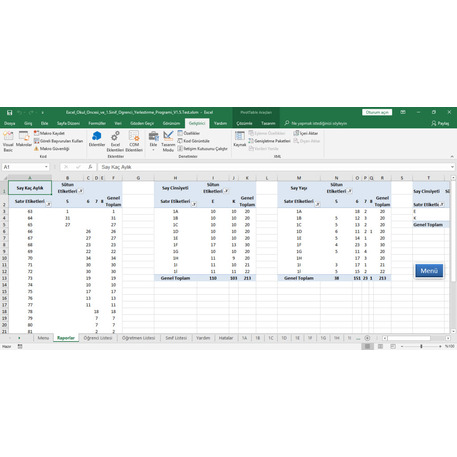Click the Oturum açın sign-in button
The image size is (457, 457).
click(377, 112)
